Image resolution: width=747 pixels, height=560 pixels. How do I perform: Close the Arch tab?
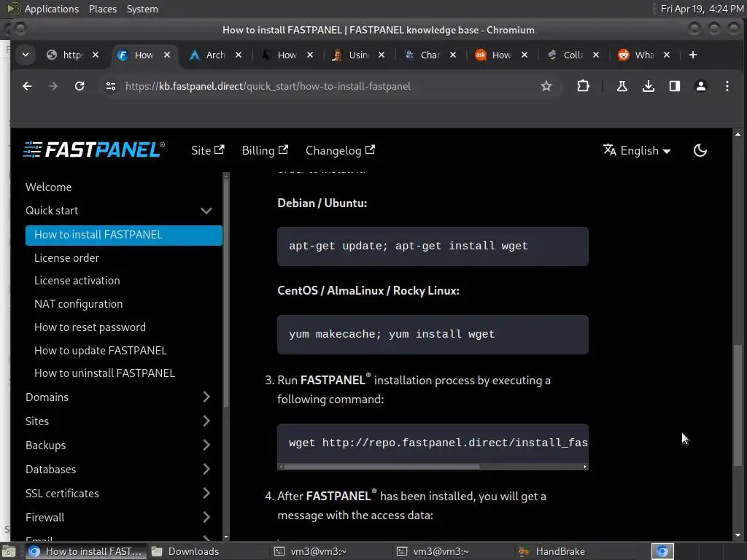tap(239, 55)
